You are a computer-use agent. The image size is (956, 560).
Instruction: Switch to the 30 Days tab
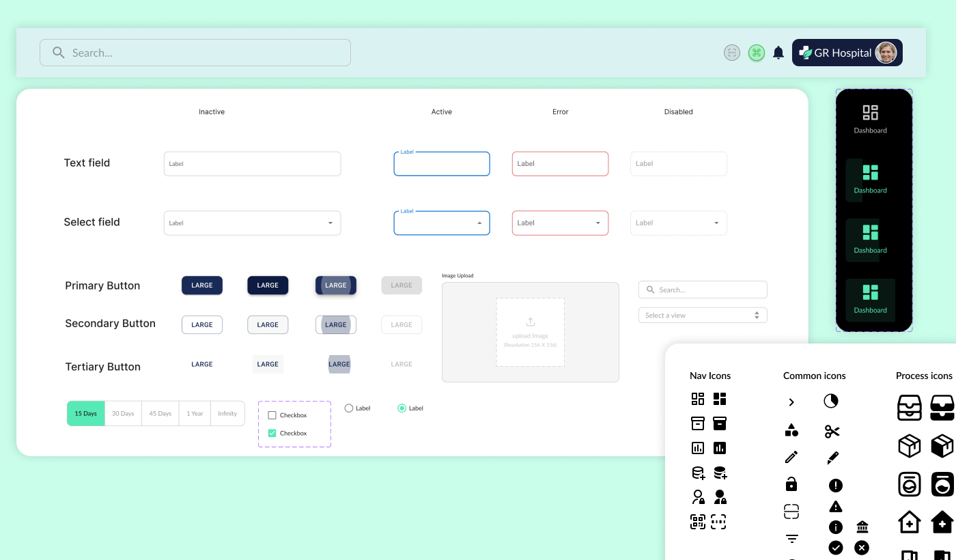coord(123,413)
